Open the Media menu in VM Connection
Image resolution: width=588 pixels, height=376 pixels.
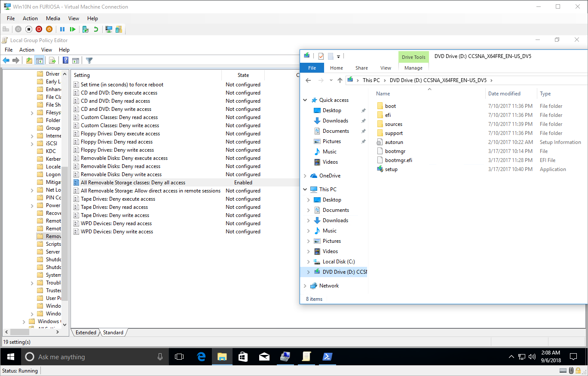click(x=53, y=18)
